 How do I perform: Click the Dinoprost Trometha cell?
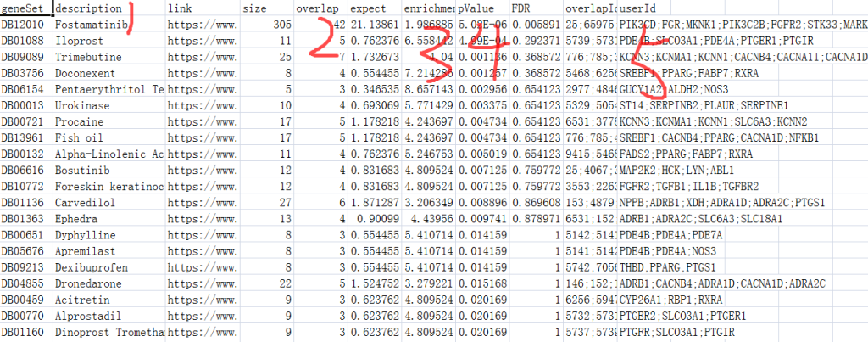[x=109, y=333]
